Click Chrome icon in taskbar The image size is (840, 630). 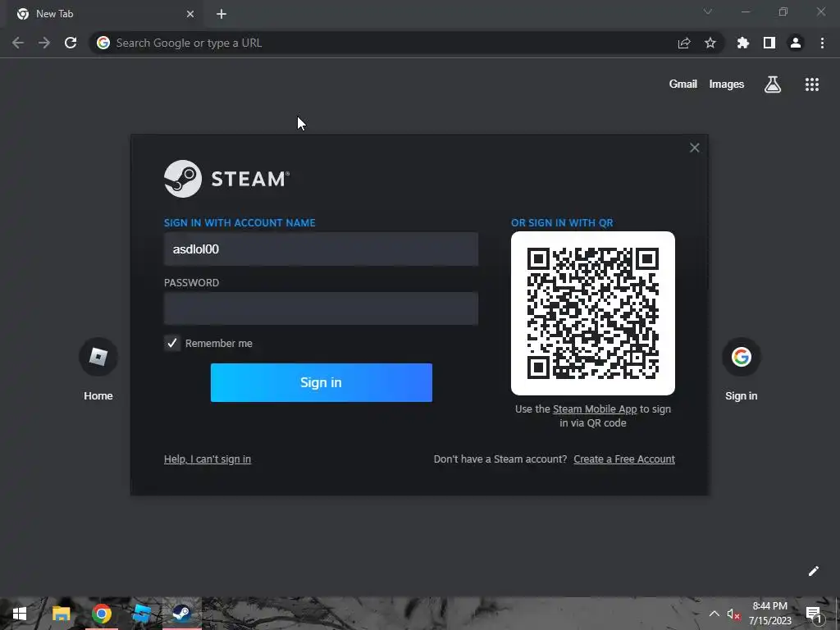coord(101,614)
